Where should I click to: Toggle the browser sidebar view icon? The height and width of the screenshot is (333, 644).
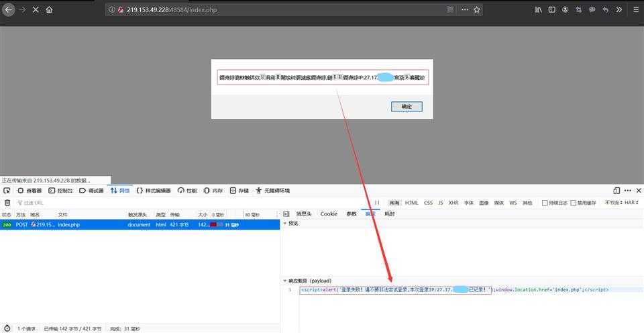(x=551, y=9)
